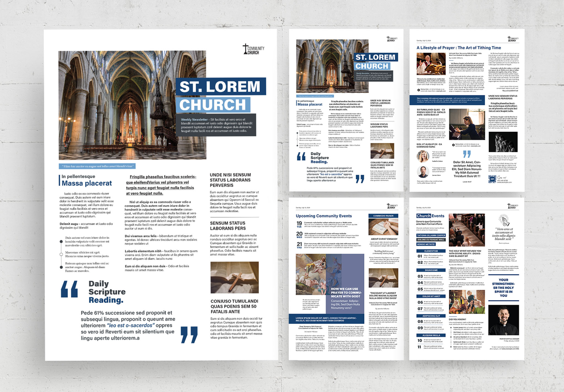
Task: Click the 'Upcoming Community Events' heading
Action: tap(324, 216)
